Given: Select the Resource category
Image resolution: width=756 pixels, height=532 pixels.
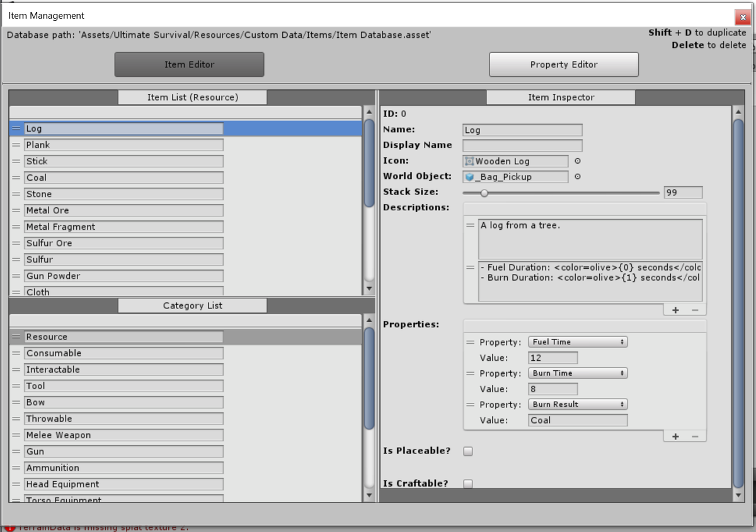Looking at the screenshot, I should pyautogui.click(x=123, y=337).
